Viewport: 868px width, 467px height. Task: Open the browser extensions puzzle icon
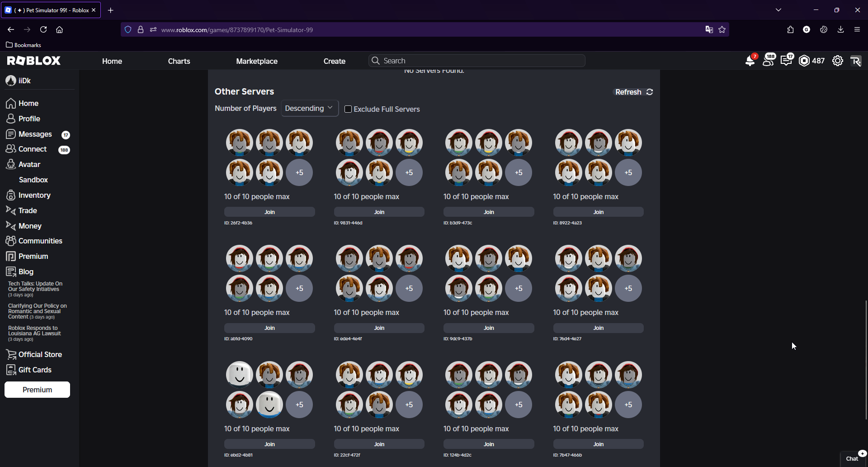790,29
